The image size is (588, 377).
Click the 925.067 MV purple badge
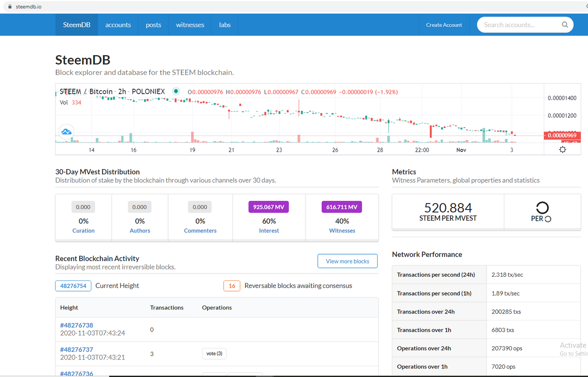click(x=269, y=207)
